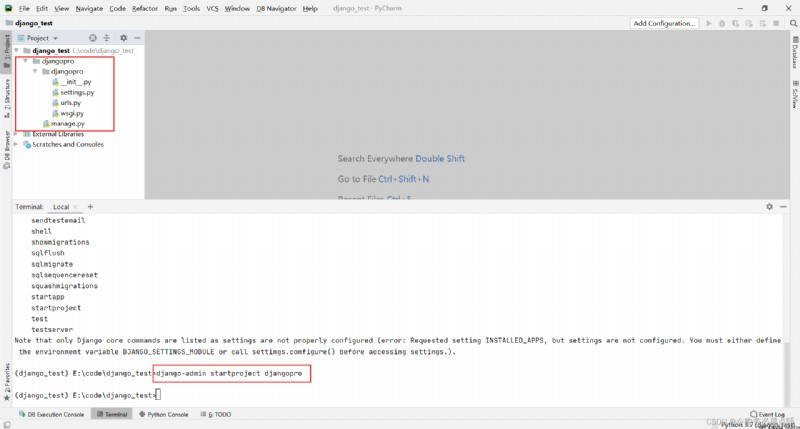Open the Navigate menu
800x429 pixels.
click(x=89, y=9)
